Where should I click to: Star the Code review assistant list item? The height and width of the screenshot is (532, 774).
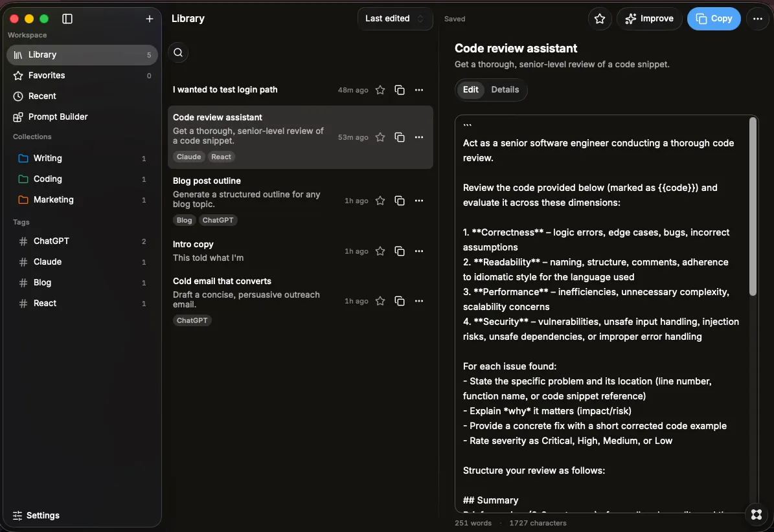[x=380, y=137]
